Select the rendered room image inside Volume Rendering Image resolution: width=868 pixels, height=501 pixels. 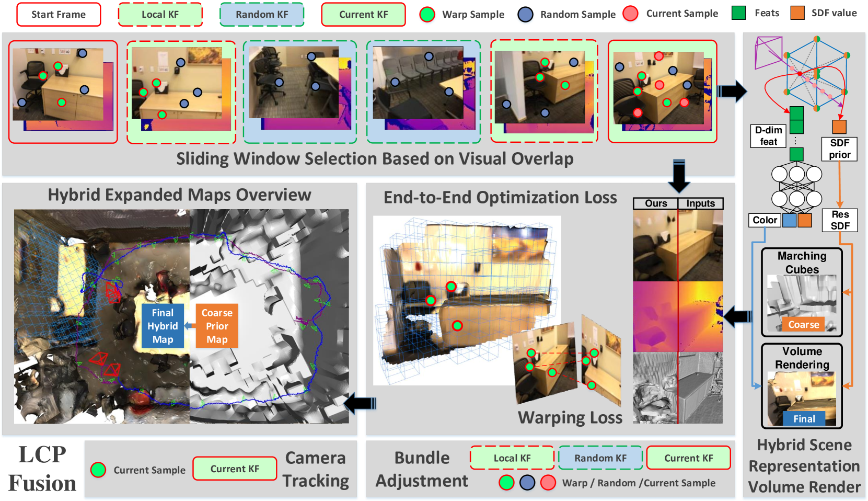tap(802, 398)
